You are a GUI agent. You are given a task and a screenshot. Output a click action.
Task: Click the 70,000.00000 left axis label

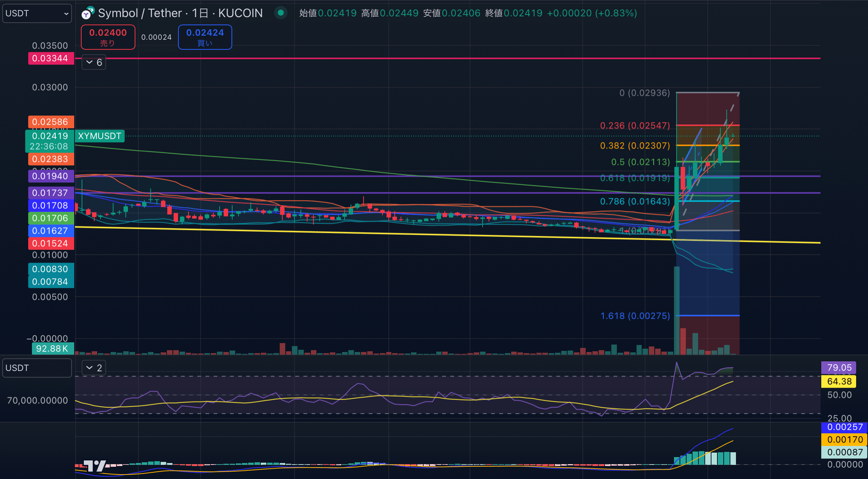click(37, 400)
